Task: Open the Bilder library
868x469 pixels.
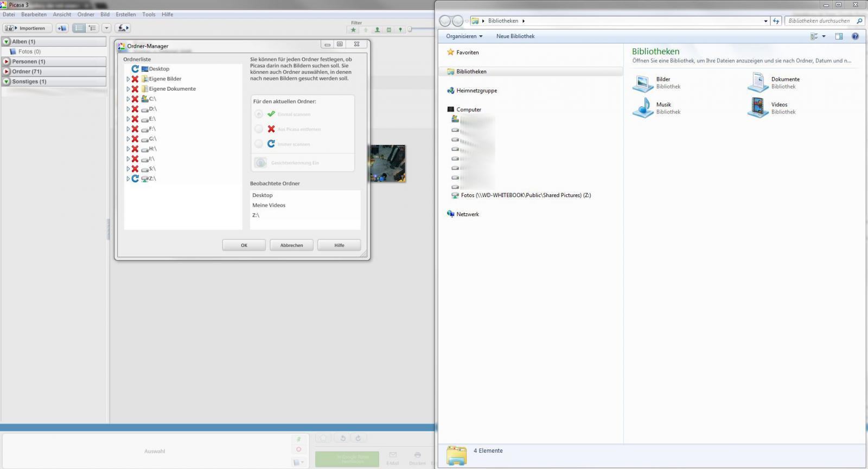Action: coord(657,83)
